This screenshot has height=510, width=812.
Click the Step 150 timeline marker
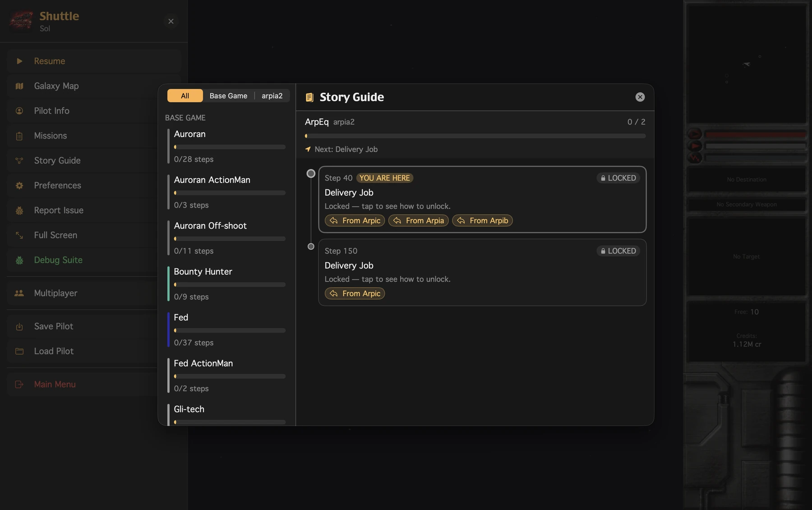click(311, 246)
